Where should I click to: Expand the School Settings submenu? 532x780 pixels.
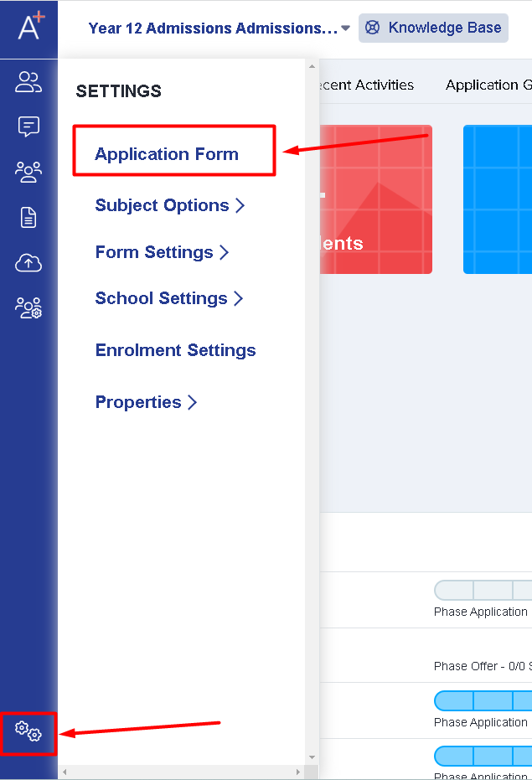click(x=168, y=298)
